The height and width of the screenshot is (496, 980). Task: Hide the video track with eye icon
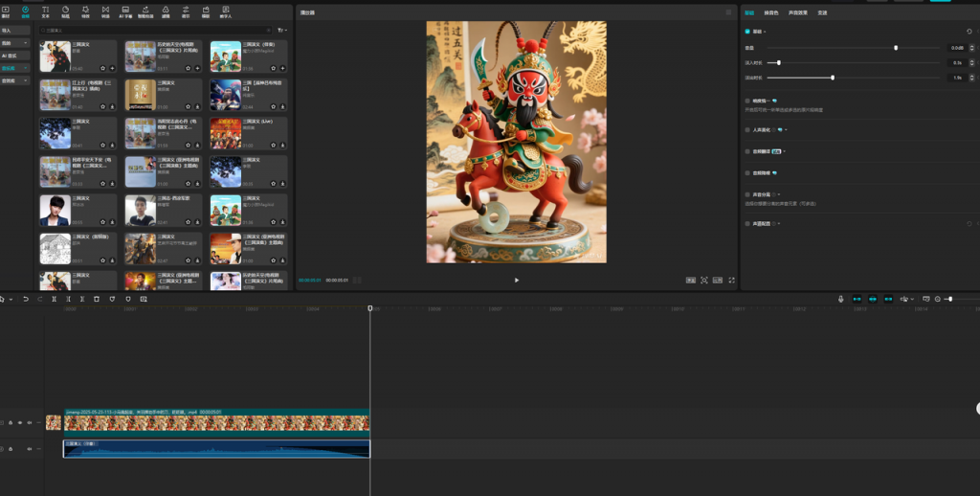tap(19, 423)
